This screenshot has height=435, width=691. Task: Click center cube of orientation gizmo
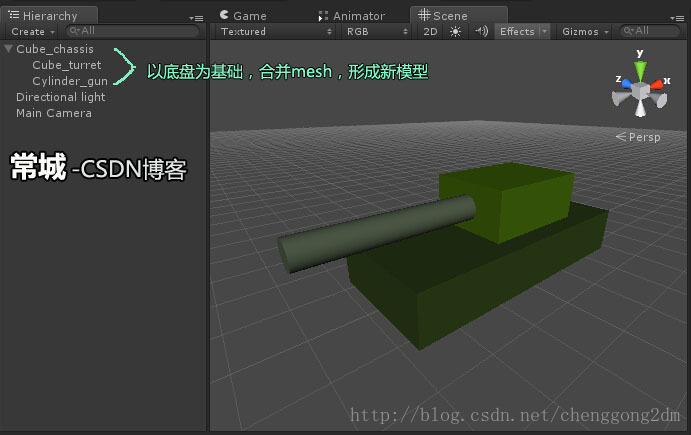(641, 91)
